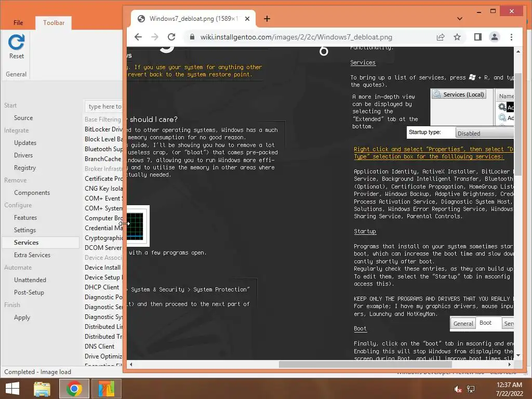This screenshot has width=532, height=399.
Task: Reload the Chrome page
Action: point(171,37)
